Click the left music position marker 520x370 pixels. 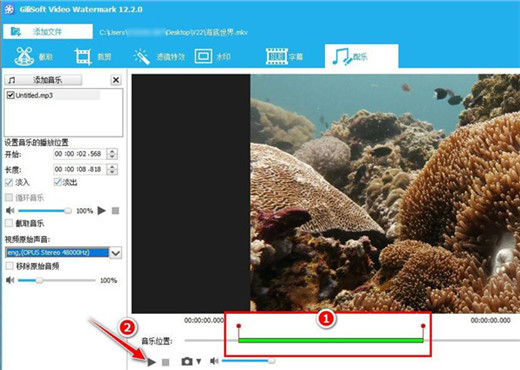click(x=239, y=326)
